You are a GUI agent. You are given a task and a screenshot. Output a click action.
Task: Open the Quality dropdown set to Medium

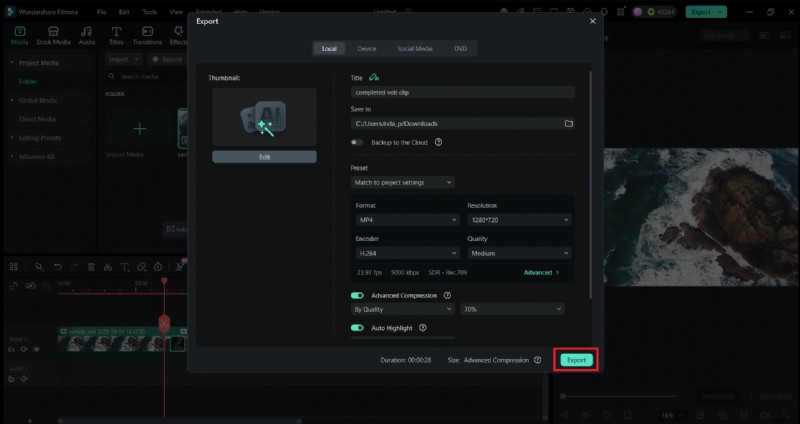518,254
